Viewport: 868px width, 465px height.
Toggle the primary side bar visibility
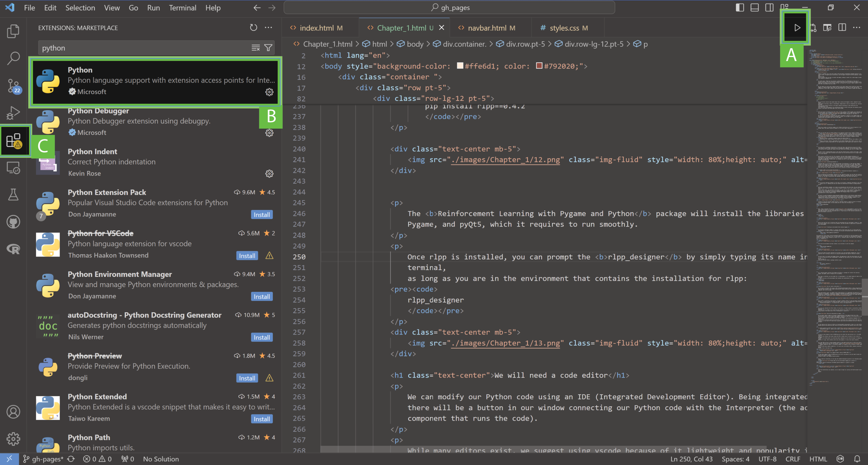coord(740,7)
